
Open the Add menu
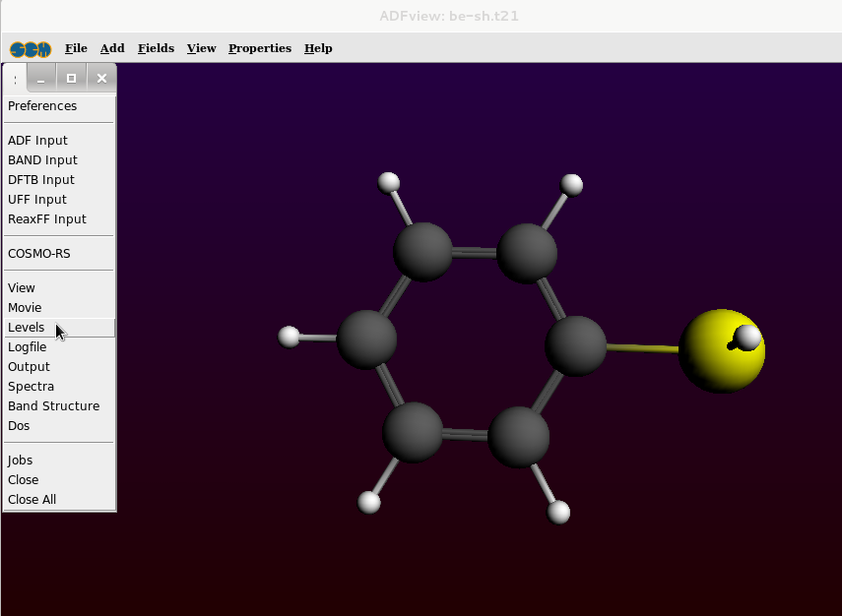112,48
